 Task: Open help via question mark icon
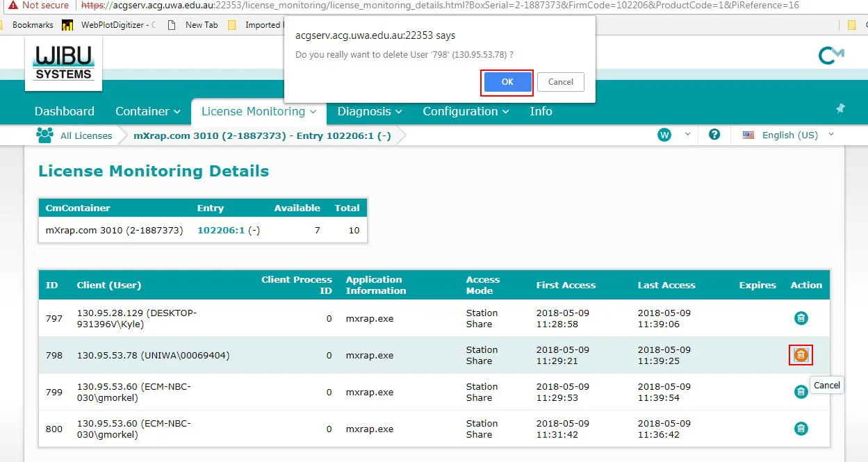(x=714, y=135)
